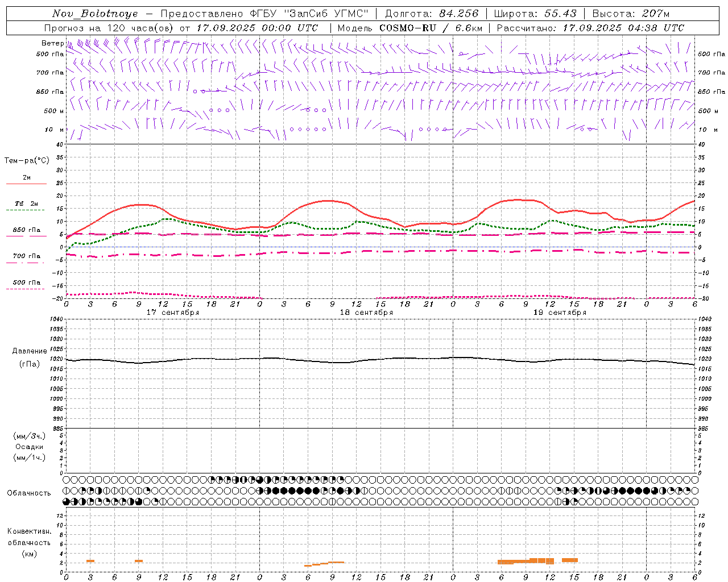Click the 'Td 2м' dew point legend entry

click(x=26, y=203)
